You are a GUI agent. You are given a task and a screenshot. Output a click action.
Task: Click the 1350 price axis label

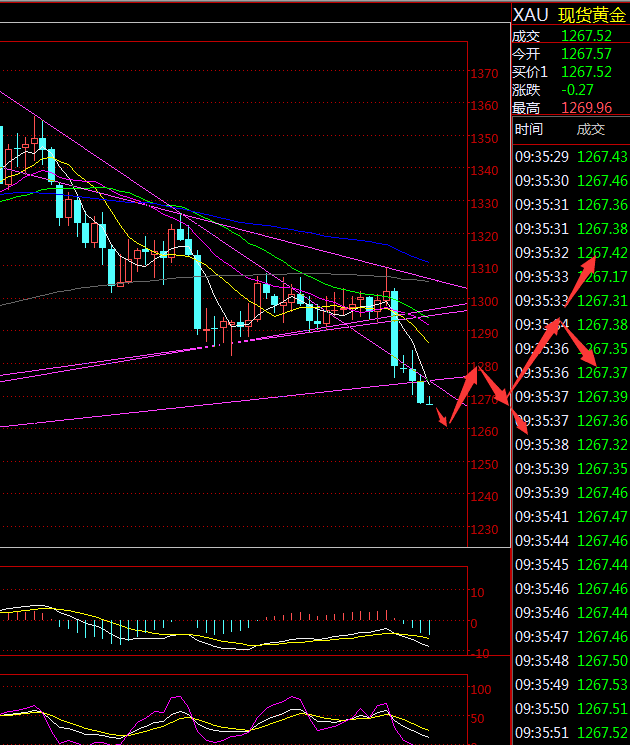484,138
